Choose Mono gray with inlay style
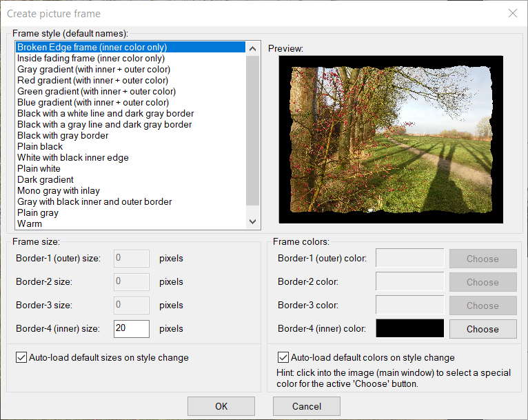Screen dimensions: 528x420 click(59, 191)
